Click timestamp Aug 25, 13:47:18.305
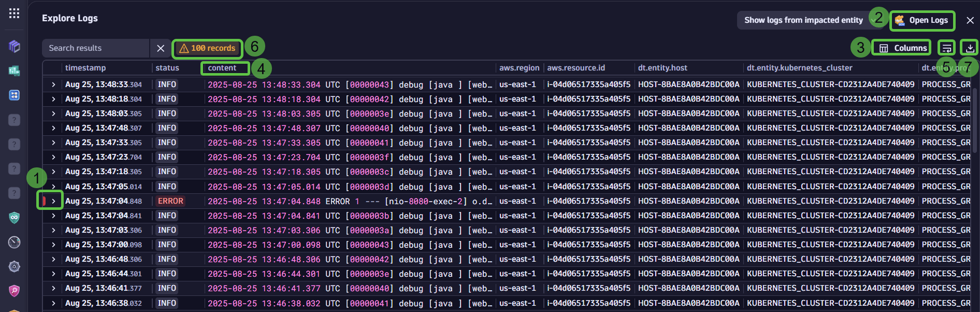This screenshot has width=980, height=312. pos(104,172)
